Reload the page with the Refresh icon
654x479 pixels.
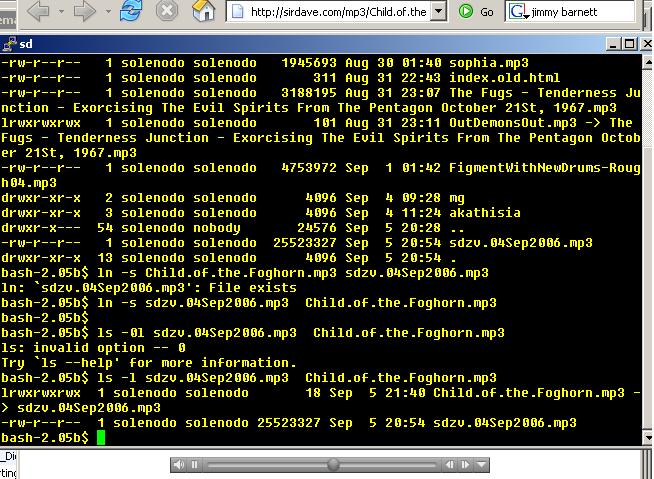coord(130,11)
